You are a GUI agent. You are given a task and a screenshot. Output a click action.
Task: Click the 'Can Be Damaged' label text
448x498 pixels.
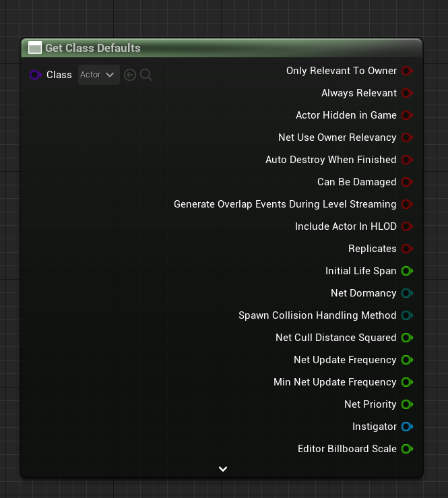(x=357, y=182)
